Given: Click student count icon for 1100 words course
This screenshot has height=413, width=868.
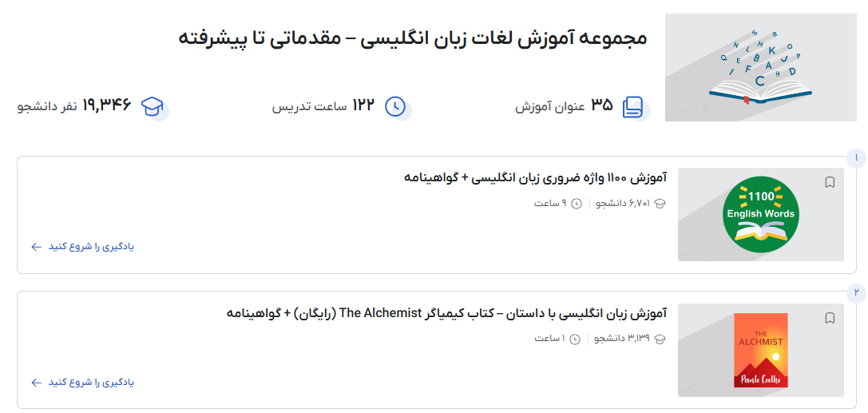Looking at the screenshot, I should (660, 203).
